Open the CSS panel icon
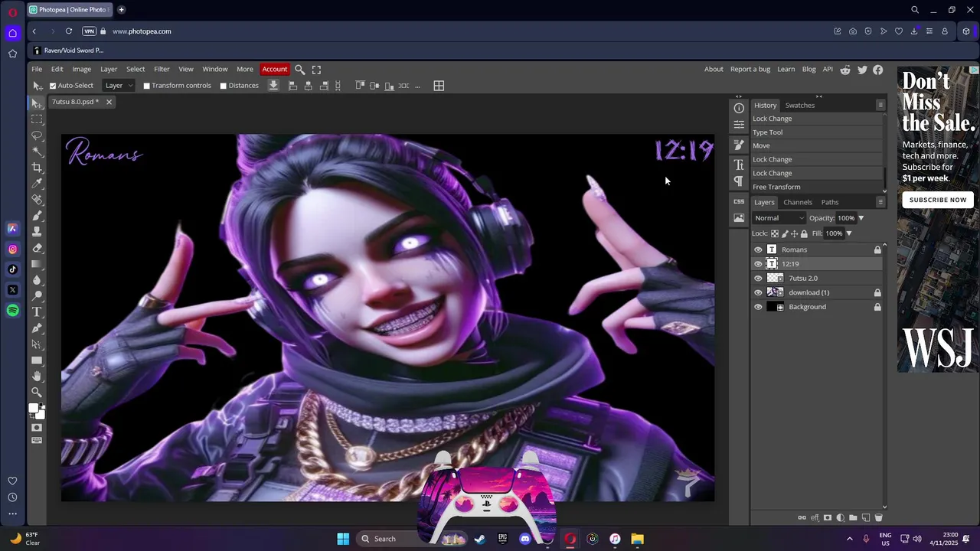This screenshot has width=980, height=551. pyautogui.click(x=739, y=201)
